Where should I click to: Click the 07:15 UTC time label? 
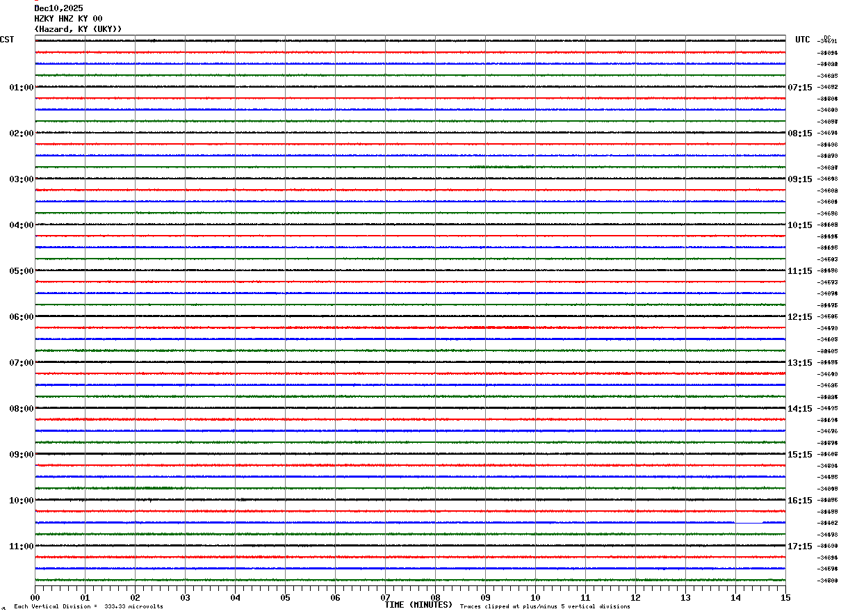pos(799,88)
